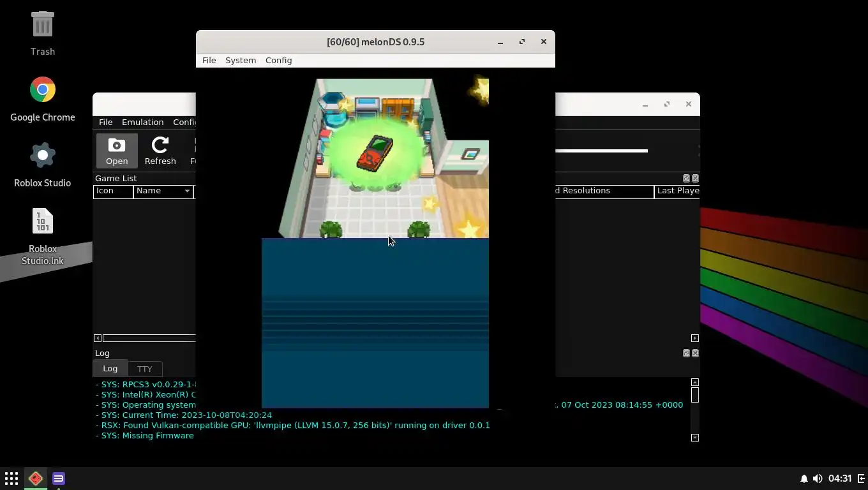Click the log scroll down arrow
Screen dimensions: 868x490
tap(695, 438)
